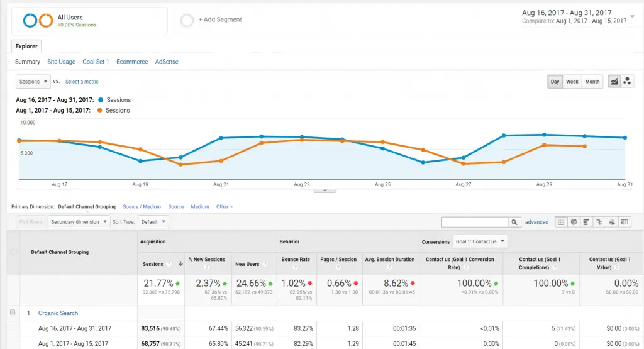Screen dimensions: 644x349
Task: Switch to Percentage pie chart view
Action: point(574,222)
